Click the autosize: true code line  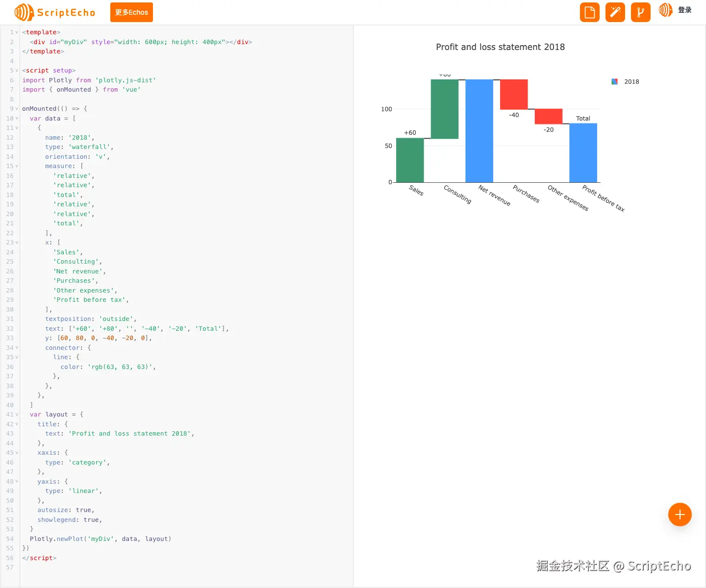point(66,510)
